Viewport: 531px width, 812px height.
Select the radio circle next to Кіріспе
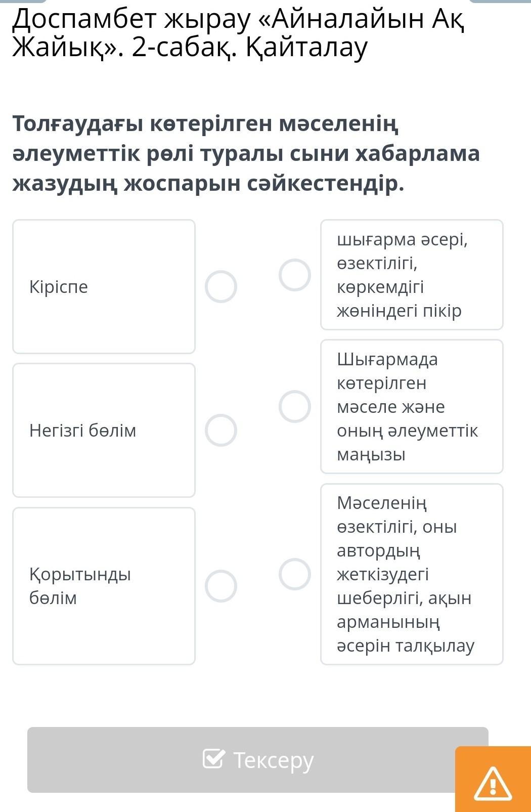[221, 286]
